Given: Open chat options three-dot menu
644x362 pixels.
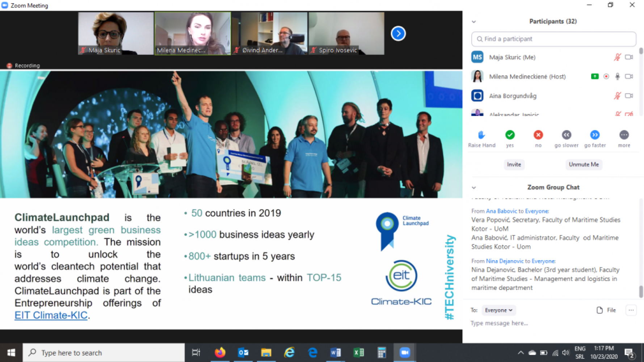Looking at the screenshot, I should [x=631, y=310].
